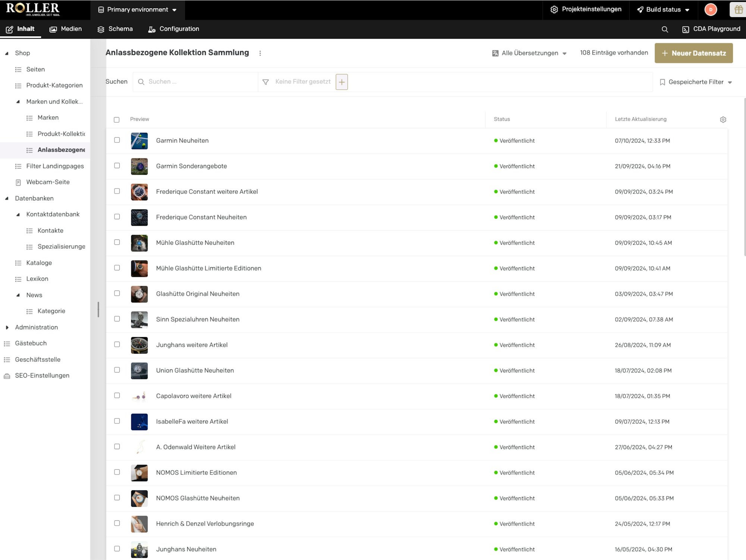Open CDA Playground
Image resolution: width=746 pixels, height=560 pixels.
pyautogui.click(x=711, y=29)
